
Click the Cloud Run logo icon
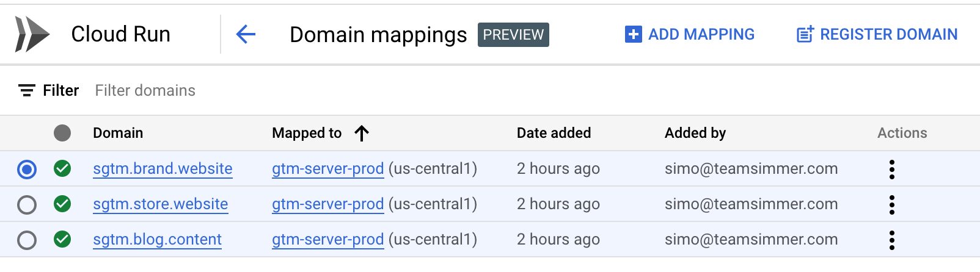tap(32, 34)
